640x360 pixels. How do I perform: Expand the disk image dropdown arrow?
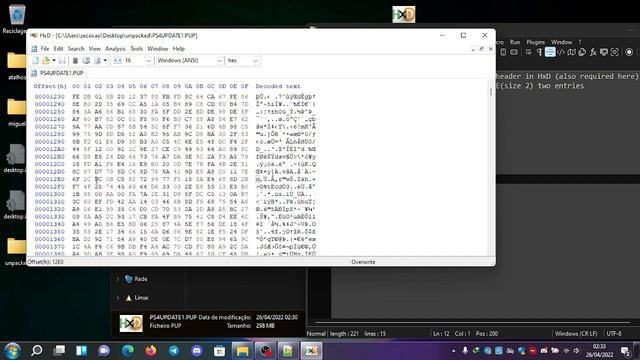(105, 61)
